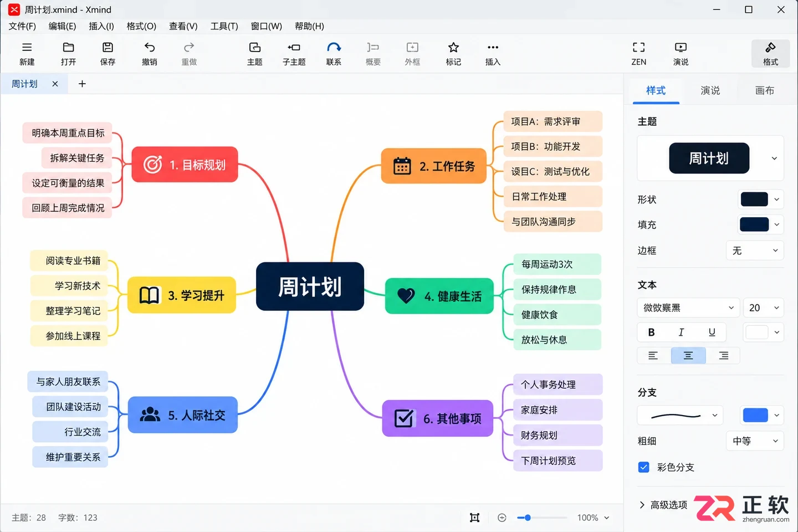
Task: Click the book icon on 学习提升 node
Action: (x=149, y=295)
